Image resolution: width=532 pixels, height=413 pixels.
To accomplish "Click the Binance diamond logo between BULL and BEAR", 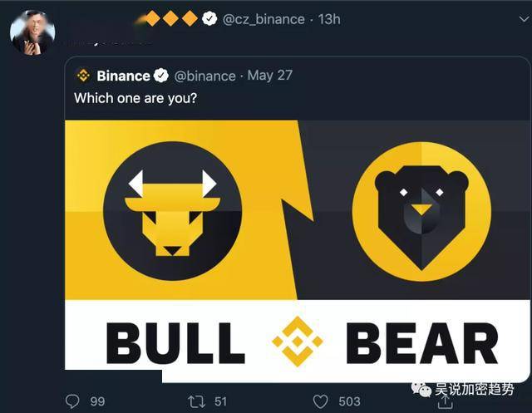I will pos(298,341).
